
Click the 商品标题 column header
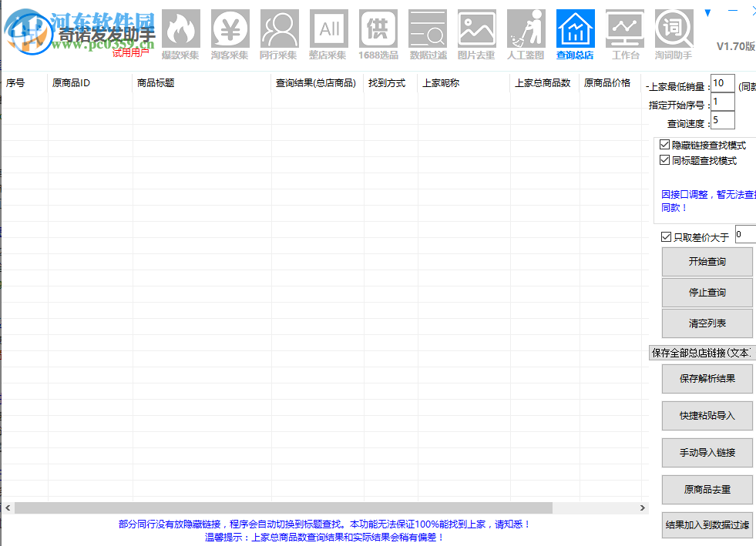[x=202, y=83]
